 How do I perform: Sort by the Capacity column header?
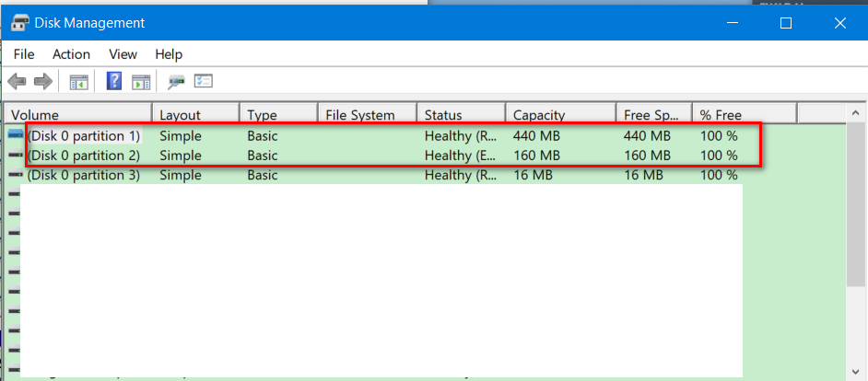561,113
